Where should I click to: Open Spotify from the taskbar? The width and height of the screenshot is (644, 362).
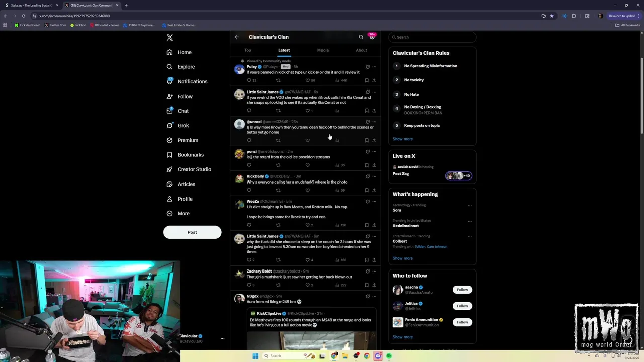coord(389,356)
